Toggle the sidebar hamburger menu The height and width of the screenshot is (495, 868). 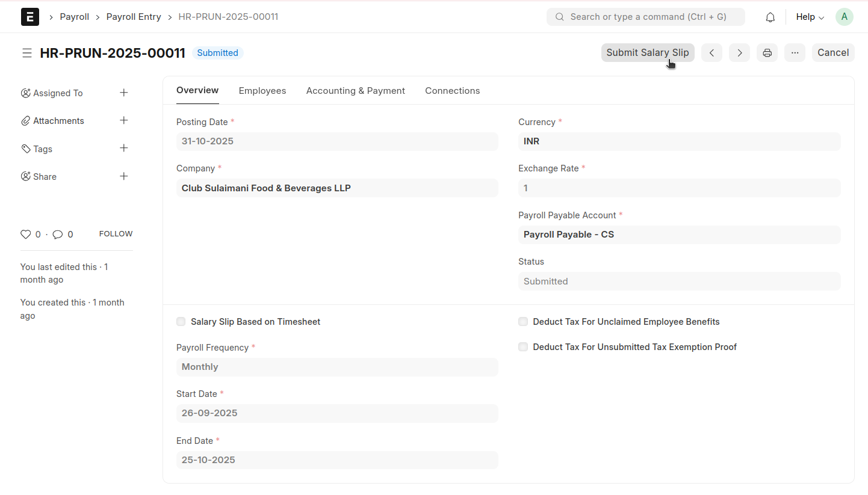click(27, 53)
